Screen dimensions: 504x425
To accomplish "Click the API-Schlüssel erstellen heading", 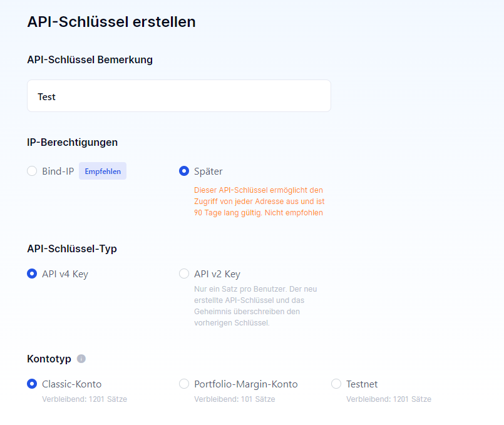I will pyautogui.click(x=111, y=22).
